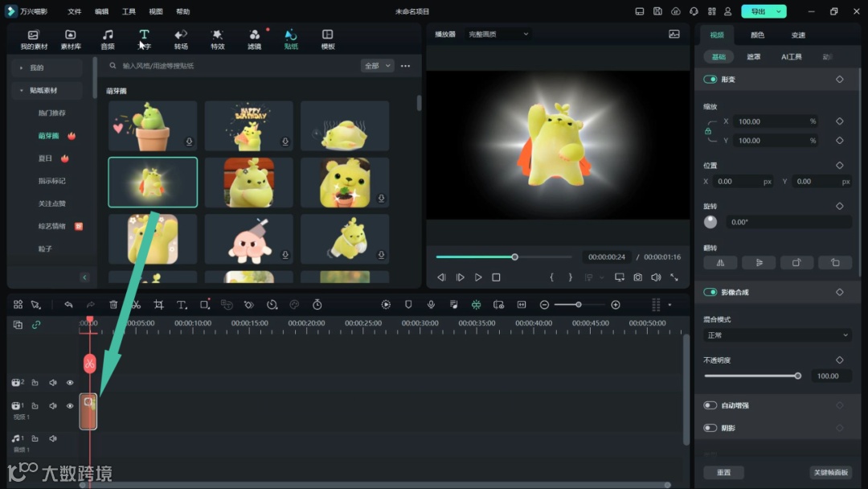This screenshot has height=489, width=868.
Task: Click the 不透明度 opacity slider handle
Action: tap(798, 376)
